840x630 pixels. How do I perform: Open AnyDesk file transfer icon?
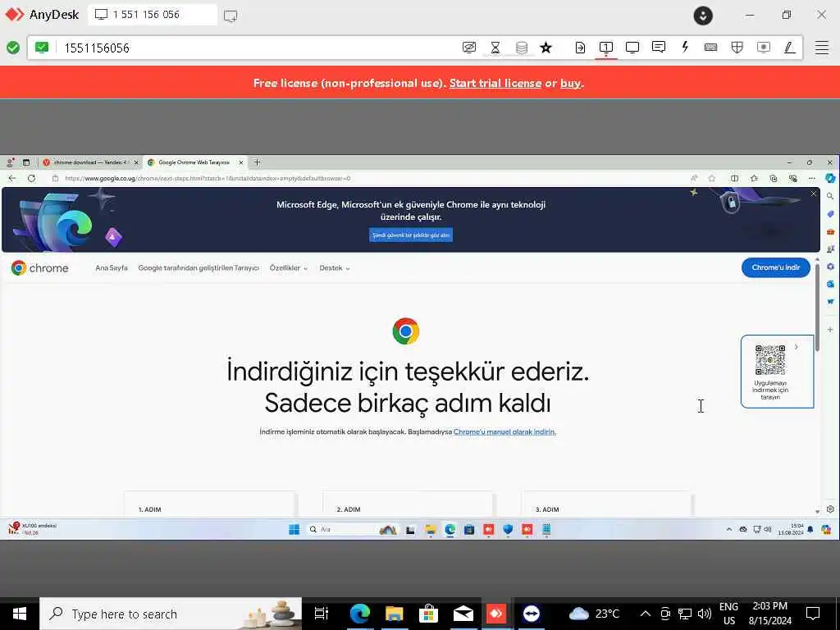pyautogui.click(x=580, y=48)
